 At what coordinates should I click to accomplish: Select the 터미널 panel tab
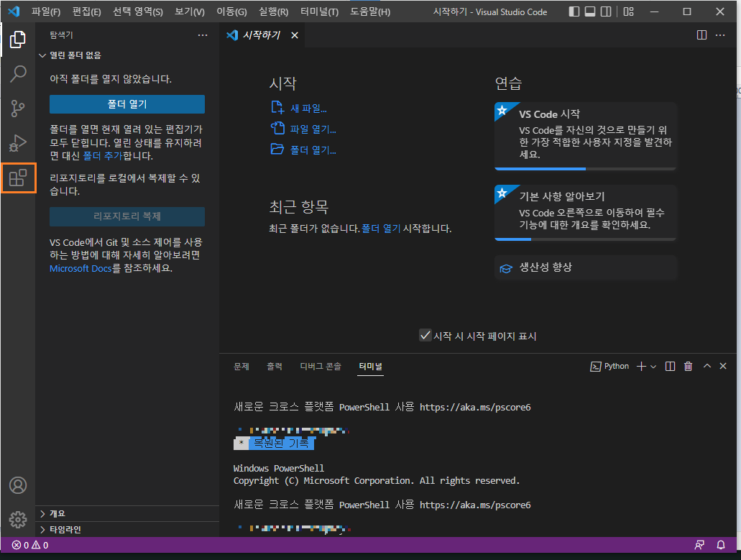[371, 366]
